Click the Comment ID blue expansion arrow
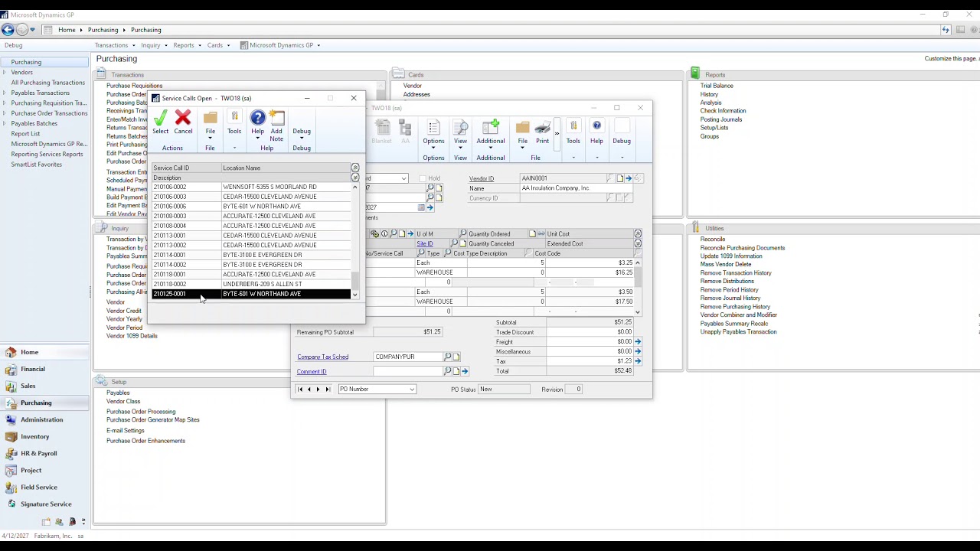 (465, 371)
